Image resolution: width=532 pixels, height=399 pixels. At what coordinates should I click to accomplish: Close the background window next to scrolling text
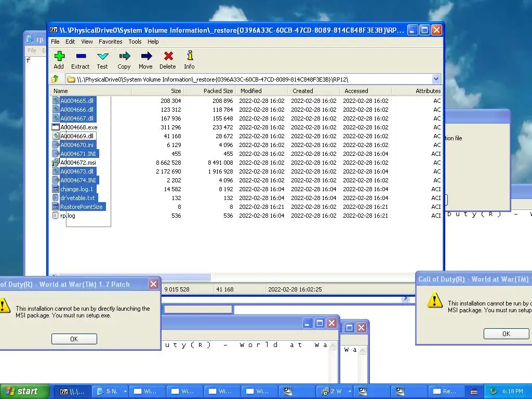332,323
